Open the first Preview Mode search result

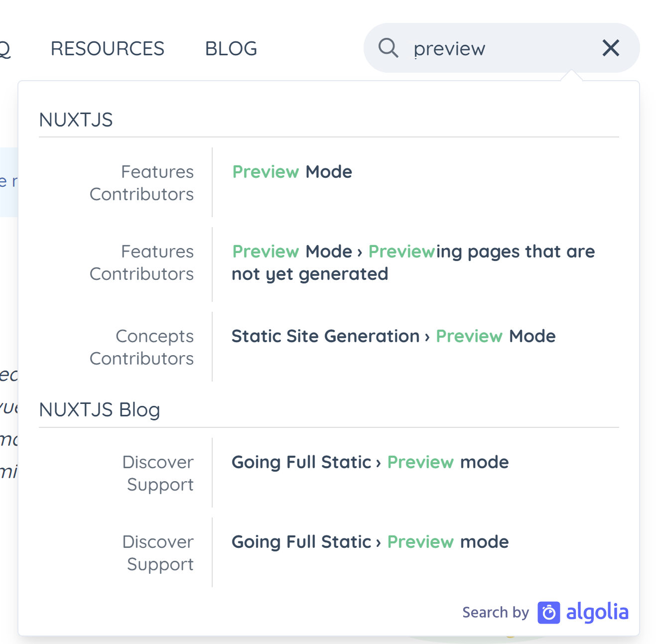coord(292,172)
